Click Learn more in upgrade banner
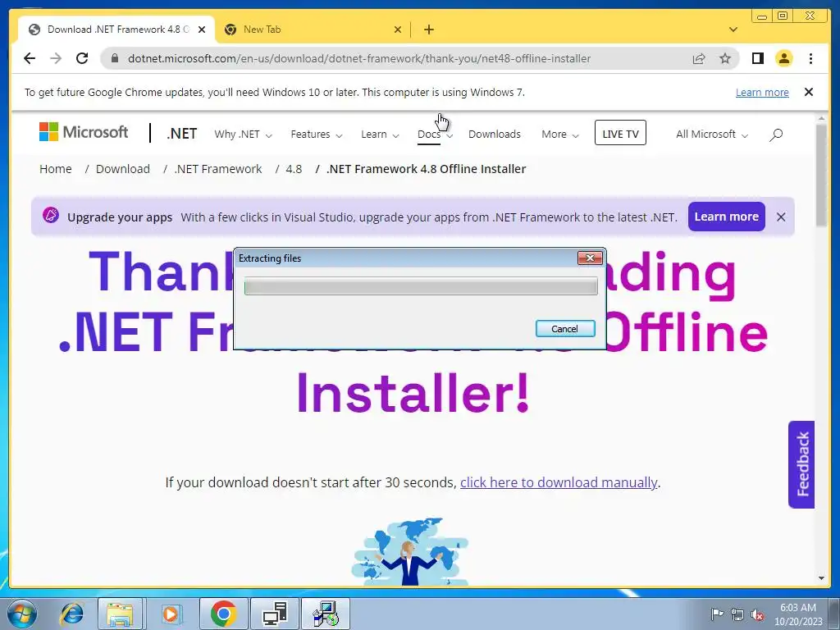This screenshot has height=630, width=840. coord(727,217)
